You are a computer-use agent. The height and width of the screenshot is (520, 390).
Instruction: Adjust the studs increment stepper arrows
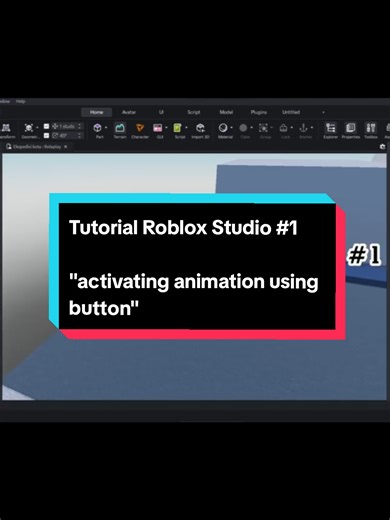pyautogui.click(x=80, y=126)
